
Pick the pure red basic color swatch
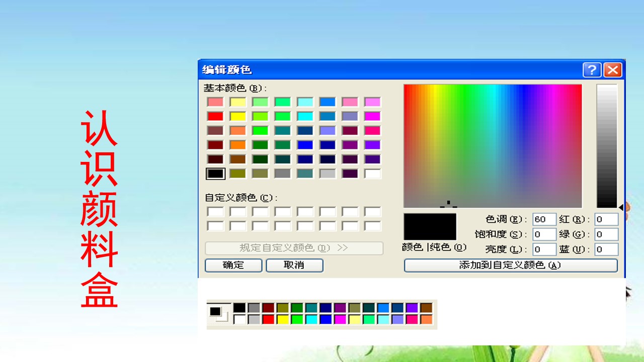[x=215, y=116]
